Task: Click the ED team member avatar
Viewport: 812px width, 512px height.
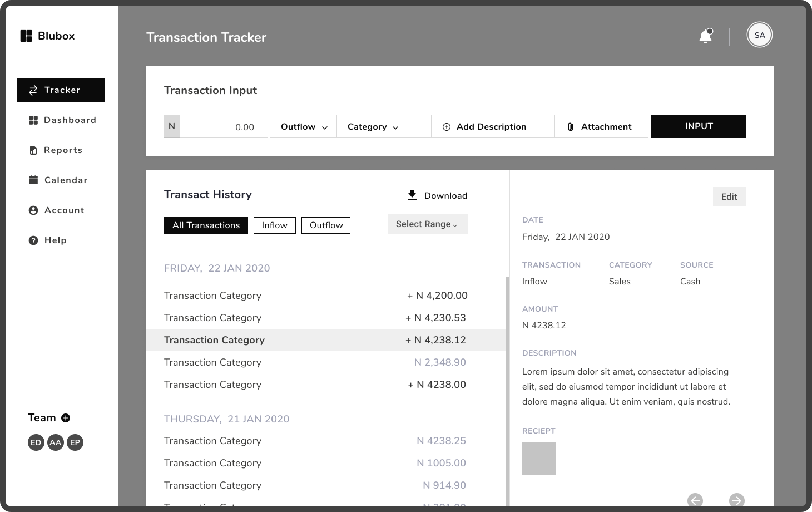Action: coord(36,442)
